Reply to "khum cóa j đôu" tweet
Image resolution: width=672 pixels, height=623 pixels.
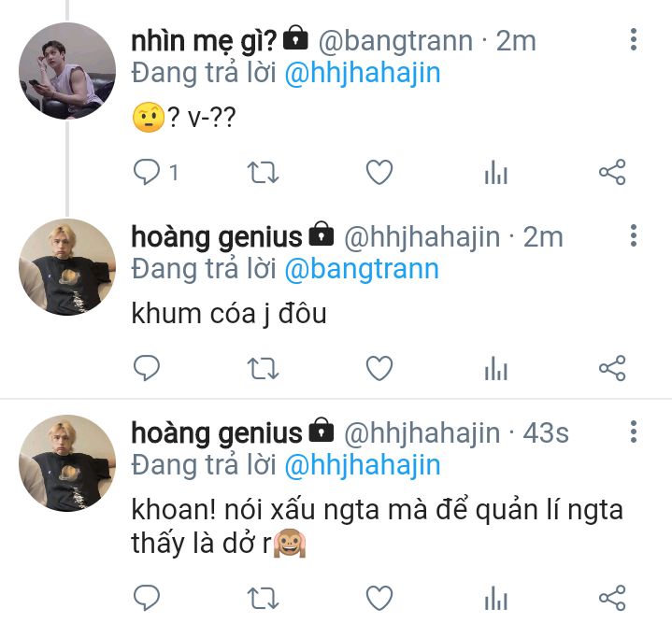147,368
